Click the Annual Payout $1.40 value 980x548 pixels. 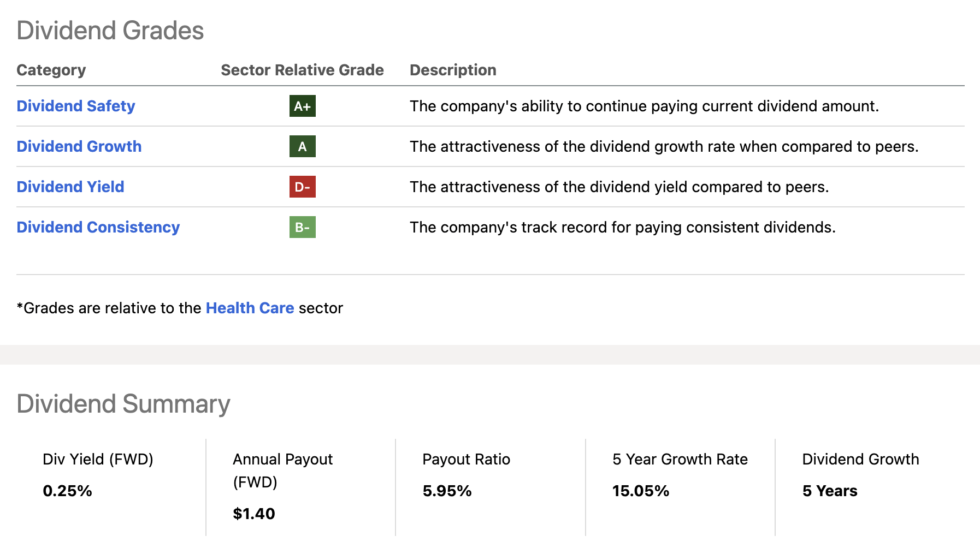[x=254, y=514]
